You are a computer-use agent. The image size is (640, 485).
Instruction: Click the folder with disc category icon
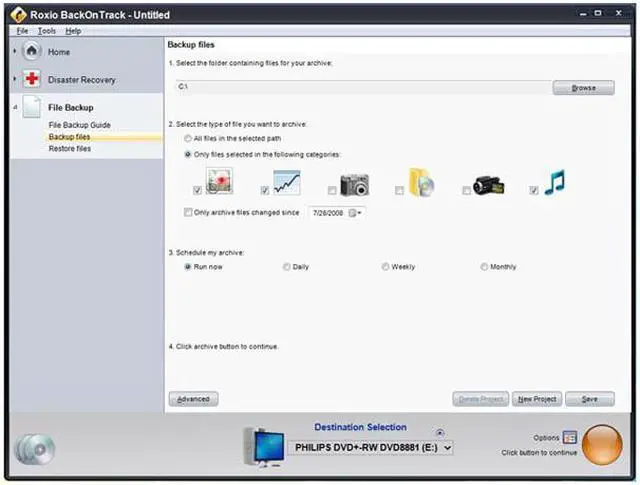tap(421, 183)
